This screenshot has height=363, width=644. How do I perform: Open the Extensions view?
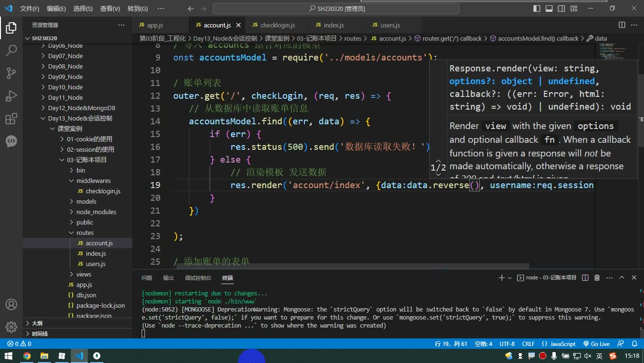click(x=11, y=119)
